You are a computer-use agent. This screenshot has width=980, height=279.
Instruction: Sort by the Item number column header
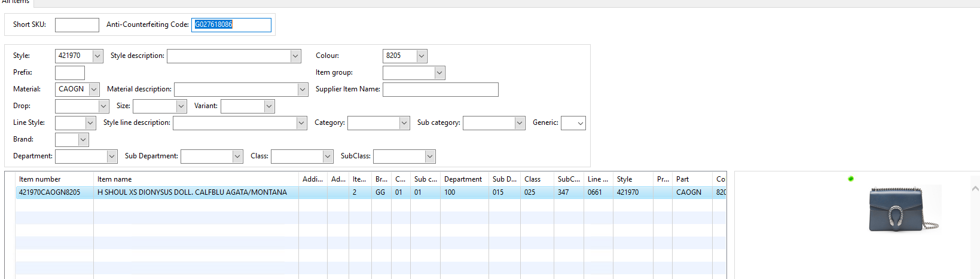(54, 179)
